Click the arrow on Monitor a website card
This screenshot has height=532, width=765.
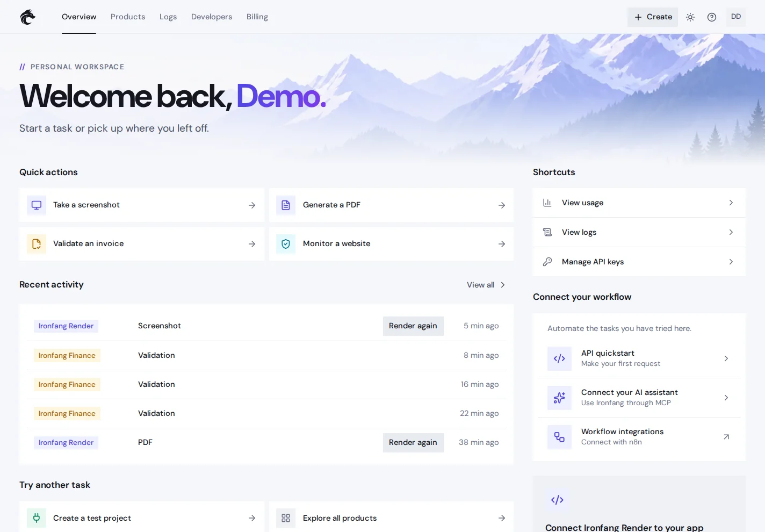[x=502, y=244]
